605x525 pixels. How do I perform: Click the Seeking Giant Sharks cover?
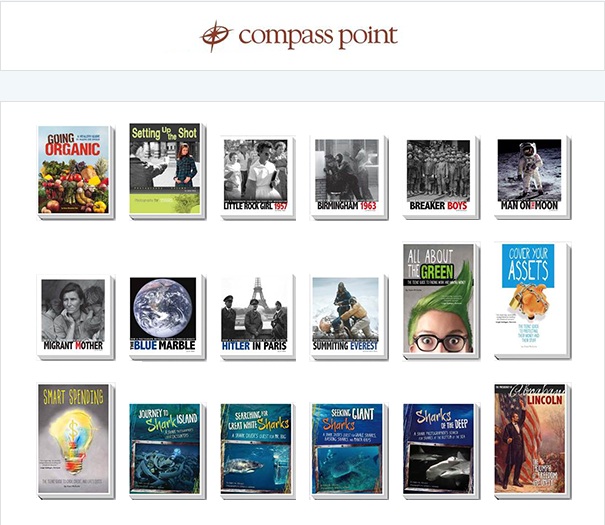tap(349, 451)
